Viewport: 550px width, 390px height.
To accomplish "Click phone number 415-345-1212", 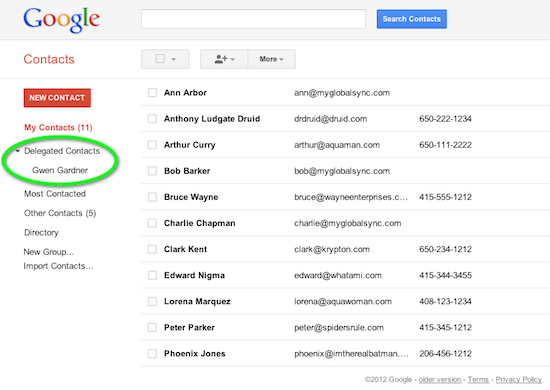I will coord(445,328).
